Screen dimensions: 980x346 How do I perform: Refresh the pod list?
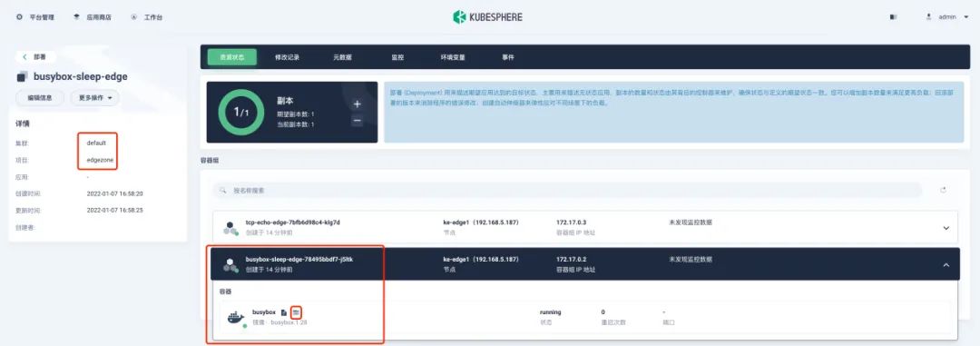pos(944,190)
